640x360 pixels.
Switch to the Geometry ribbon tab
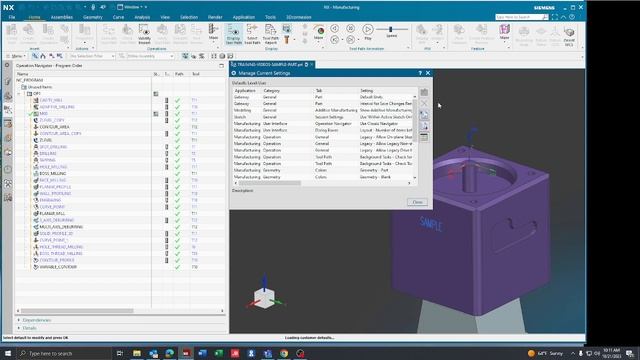coord(93,17)
